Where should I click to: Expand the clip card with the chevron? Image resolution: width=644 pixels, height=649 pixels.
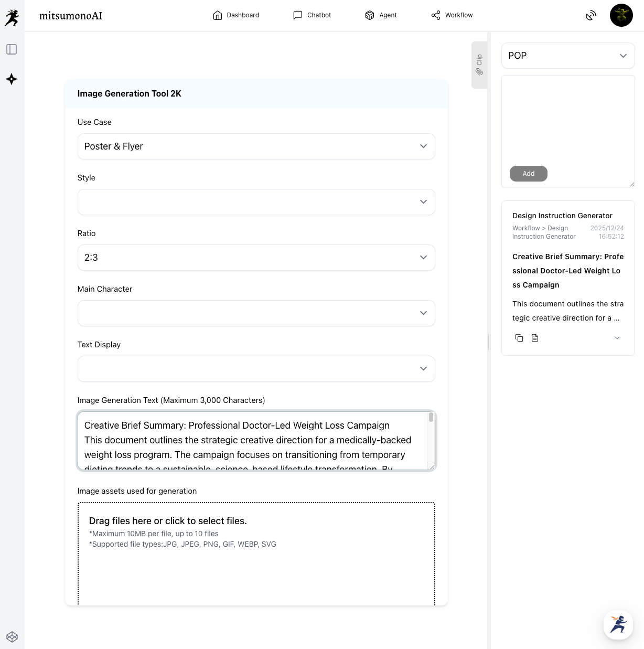(x=617, y=338)
